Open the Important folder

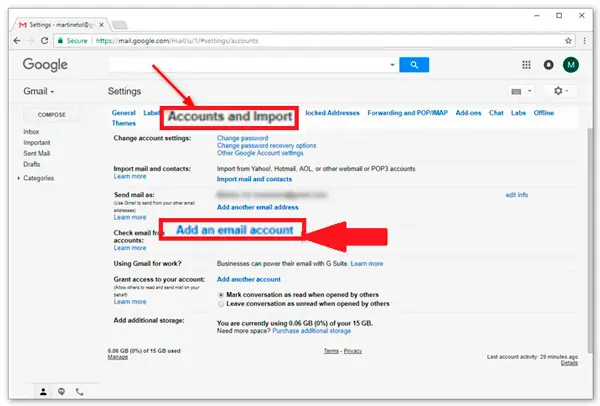click(37, 143)
